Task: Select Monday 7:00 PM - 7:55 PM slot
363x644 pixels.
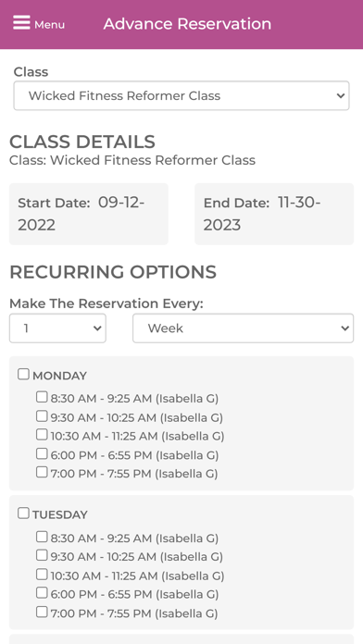Action: 42,472
